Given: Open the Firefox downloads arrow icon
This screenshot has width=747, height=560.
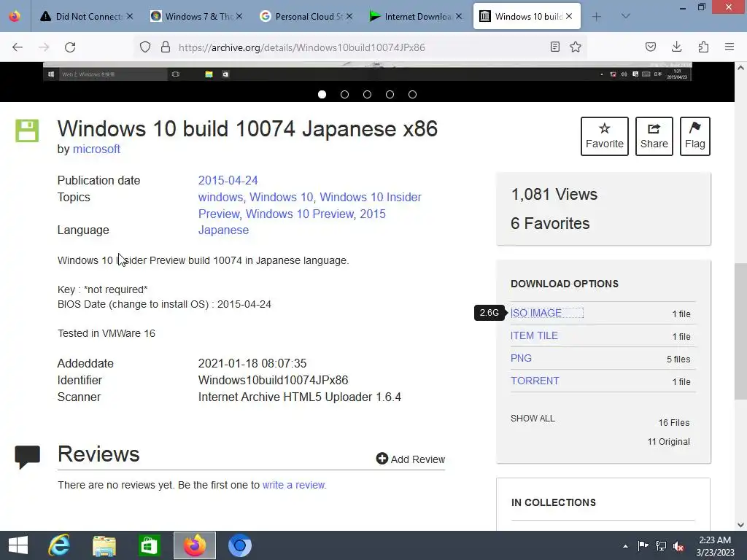Looking at the screenshot, I should tap(676, 47).
